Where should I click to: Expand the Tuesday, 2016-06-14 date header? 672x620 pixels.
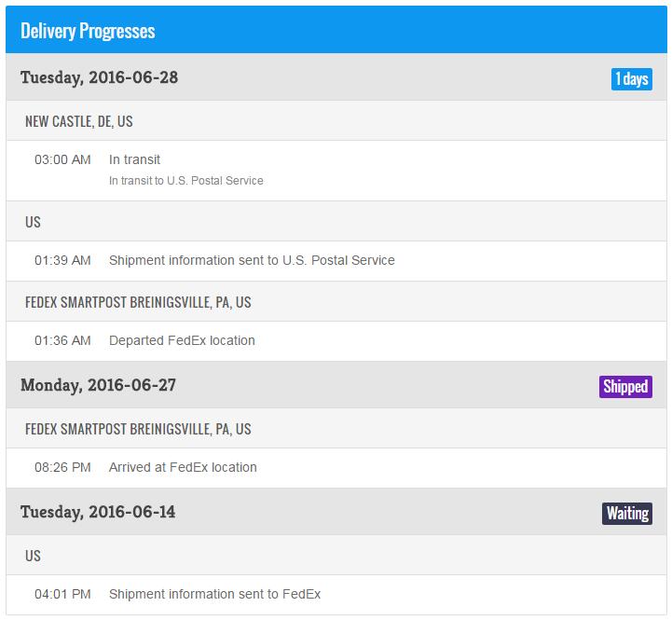pyautogui.click(x=98, y=512)
